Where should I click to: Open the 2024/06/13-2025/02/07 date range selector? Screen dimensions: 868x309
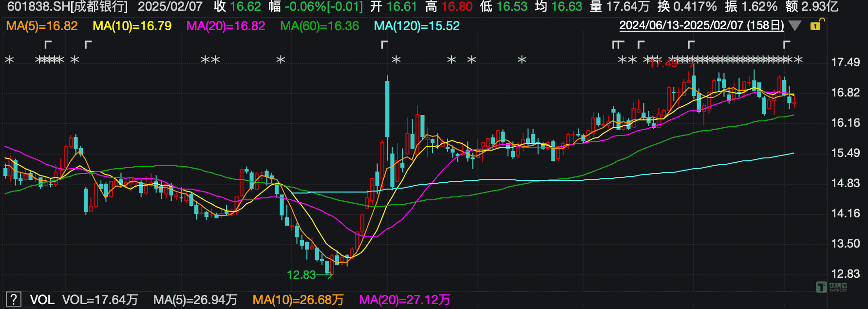(x=701, y=26)
